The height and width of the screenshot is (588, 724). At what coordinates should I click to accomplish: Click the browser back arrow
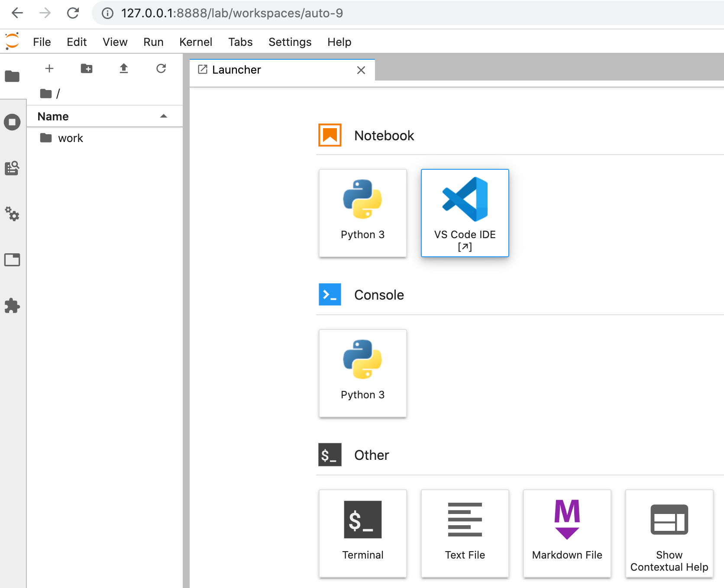click(x=17, y=13)
